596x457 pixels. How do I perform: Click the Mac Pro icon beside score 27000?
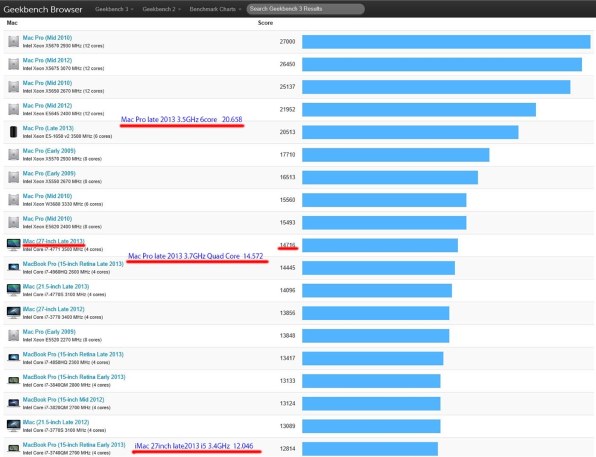[14, 41]
